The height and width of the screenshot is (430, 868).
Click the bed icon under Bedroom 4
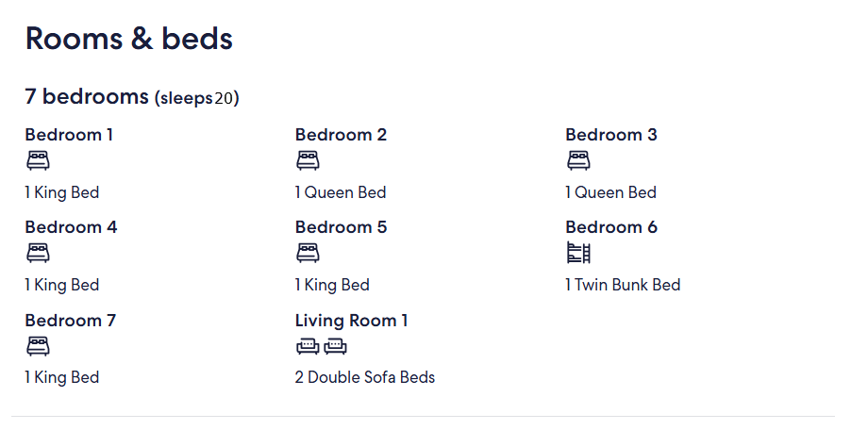click(x=38, y=254)
